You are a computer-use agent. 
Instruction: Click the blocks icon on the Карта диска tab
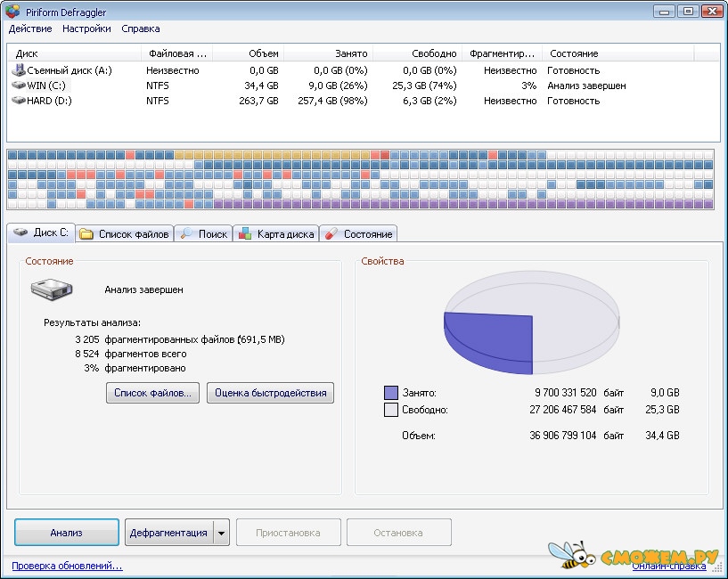(x=245, y=233)
